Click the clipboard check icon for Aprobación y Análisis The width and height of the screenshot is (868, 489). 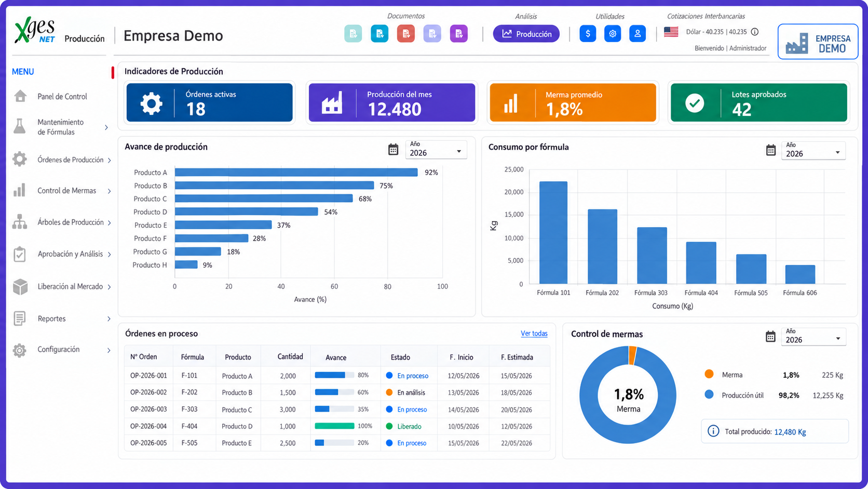[x=20, y=254]
